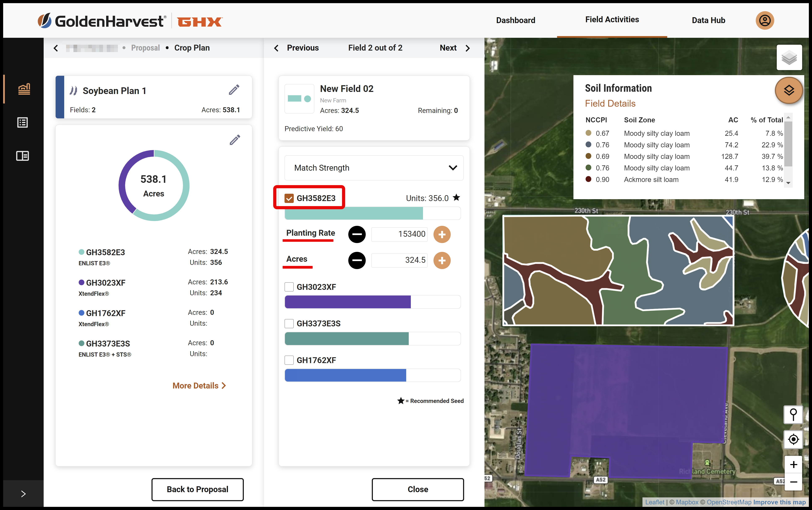Check the GH3023XF seed checkbox
Screen dimensions: 812x510
tap(289, 287)
